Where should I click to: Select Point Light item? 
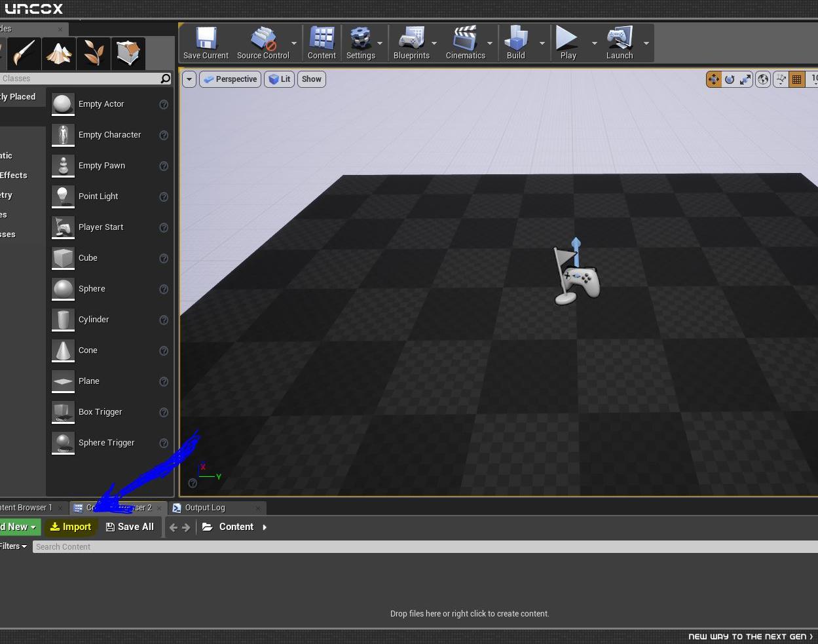coord(110,197)
